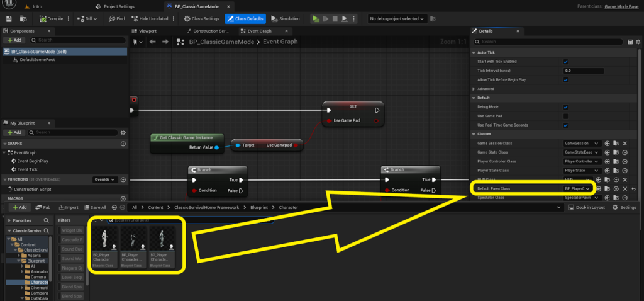This screenshot has height=301, width=644.
Task: Open Find in blueprint search
Action: pos(116,19)
